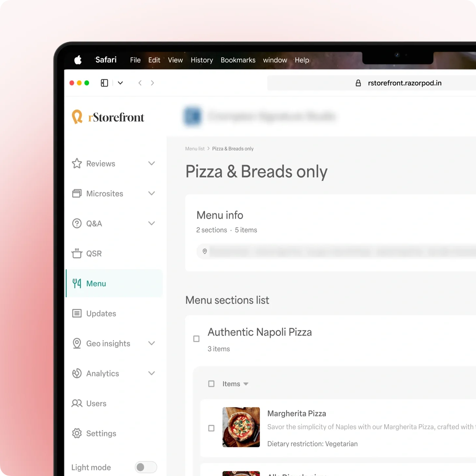Click 'Dietary restriction: Vegetarian' text
Viewport: 476px width, 476px height.
(x=312, y=444)
